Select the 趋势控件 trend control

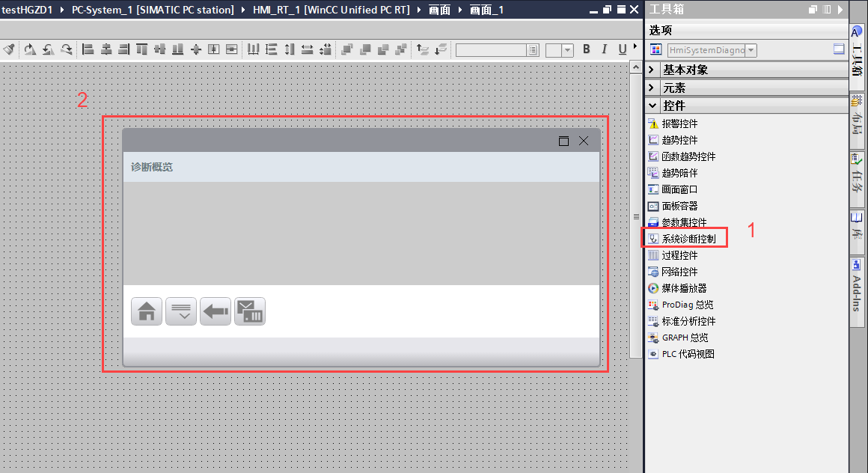[x=679, y=140]
